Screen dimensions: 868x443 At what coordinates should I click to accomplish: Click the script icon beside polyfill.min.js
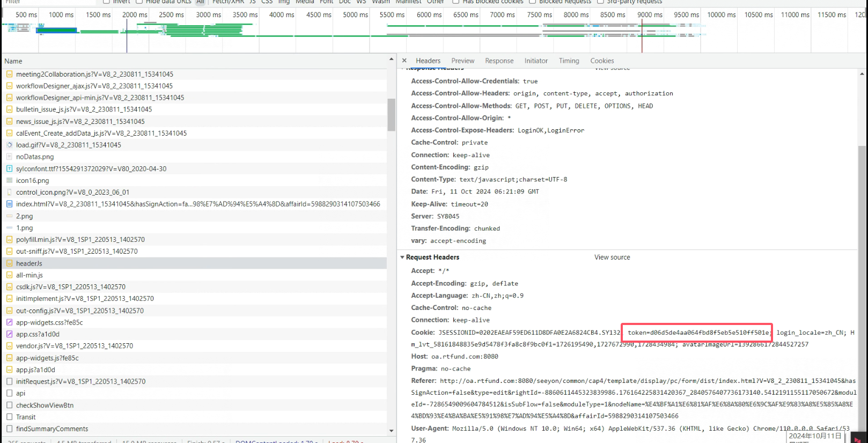point(9,239)
